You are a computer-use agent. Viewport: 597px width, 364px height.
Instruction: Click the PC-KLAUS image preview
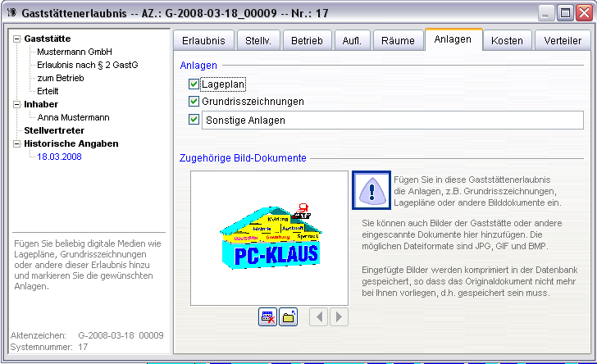coord(269,238)
